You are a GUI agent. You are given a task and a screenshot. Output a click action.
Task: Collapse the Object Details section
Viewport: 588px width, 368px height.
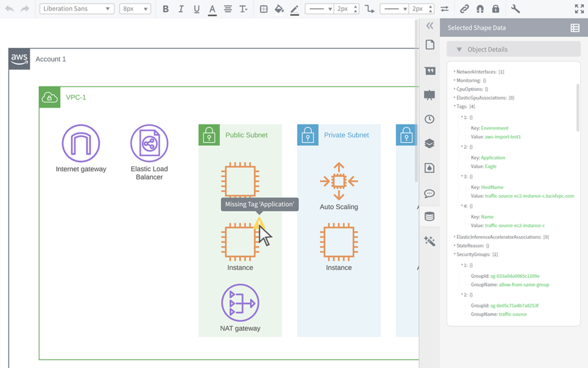click(x=459, y=50)
